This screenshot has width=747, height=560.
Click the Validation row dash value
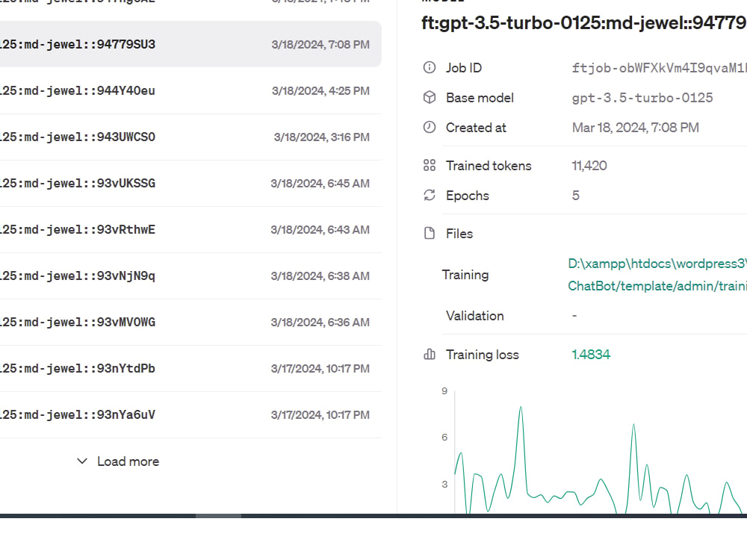point(574,315)
